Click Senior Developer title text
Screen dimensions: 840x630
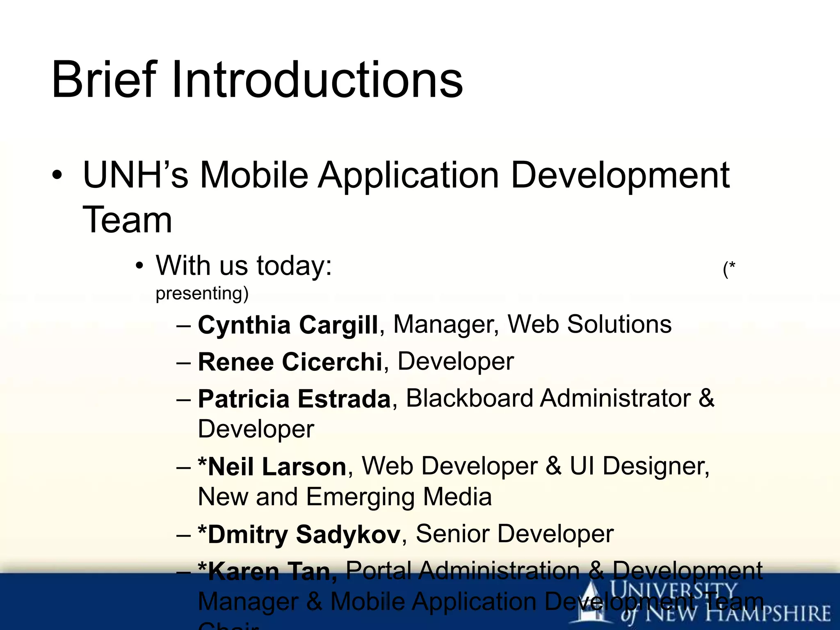coord(514,534)
